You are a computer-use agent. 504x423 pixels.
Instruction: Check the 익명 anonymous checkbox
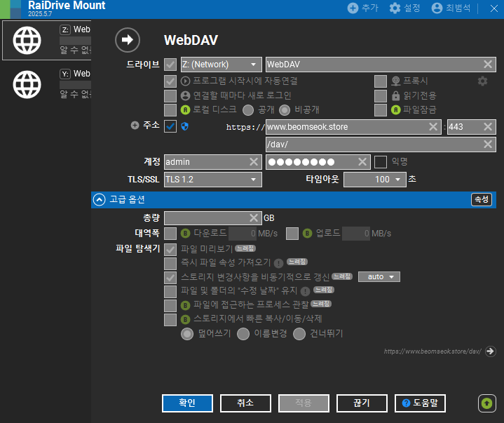point(381,162)
